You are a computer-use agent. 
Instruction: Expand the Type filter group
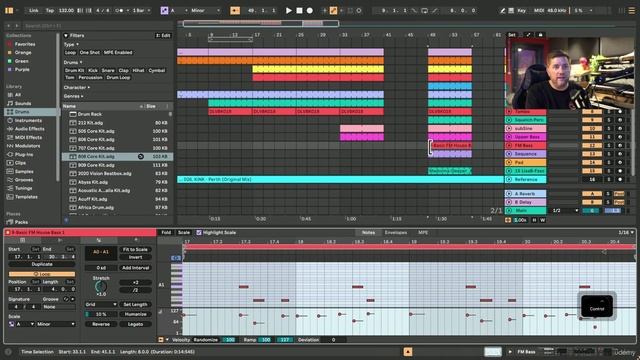(x=71, y=44)
